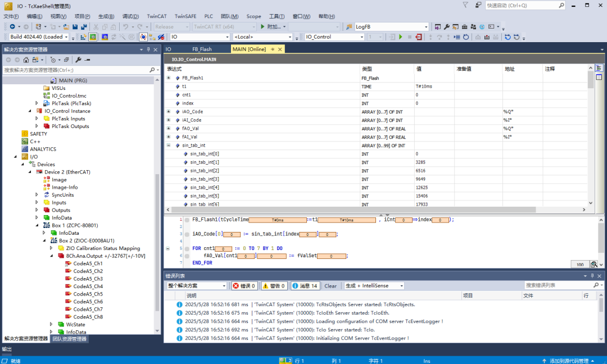
Task: Open the PLC menu
Action: pyautogui.click(x=209, y=16)
